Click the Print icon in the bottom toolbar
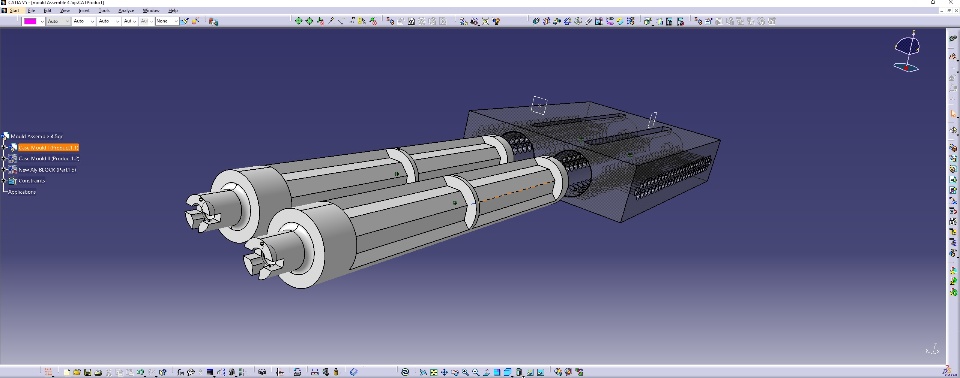 click(98, 372)
